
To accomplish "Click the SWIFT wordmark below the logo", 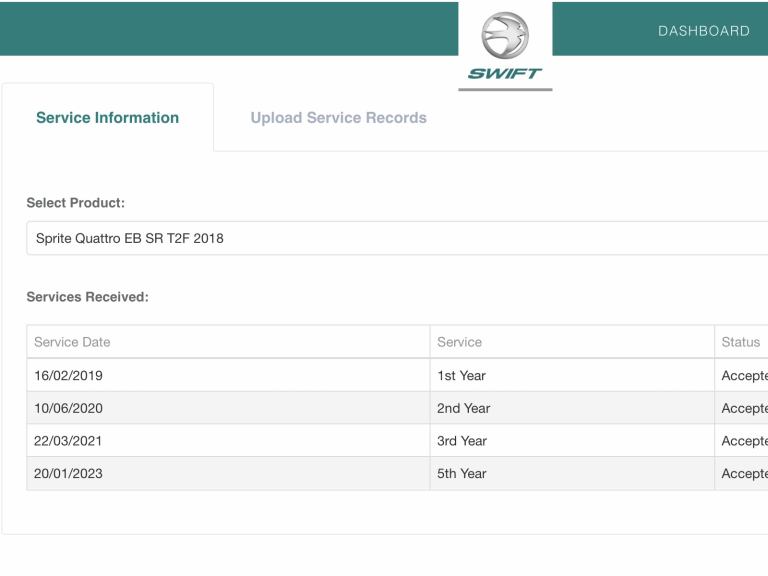I will tap(505, 74).
